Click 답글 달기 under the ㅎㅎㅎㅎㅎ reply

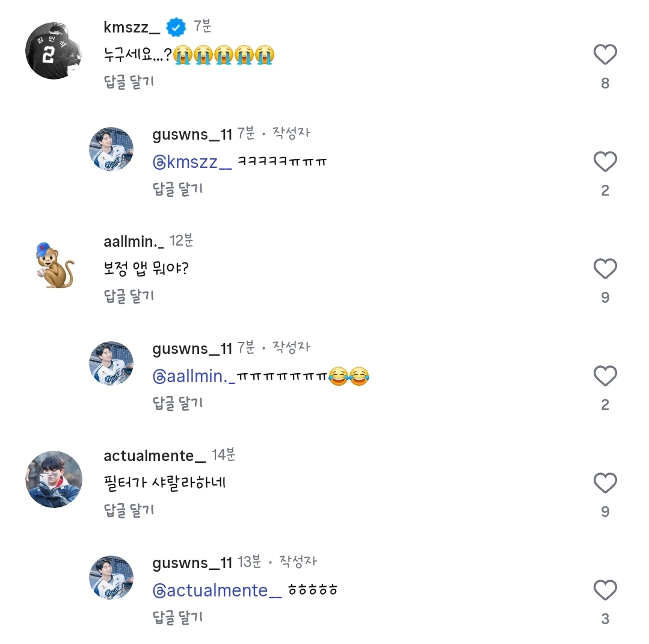pyautogui.click(x=178, y=618)
